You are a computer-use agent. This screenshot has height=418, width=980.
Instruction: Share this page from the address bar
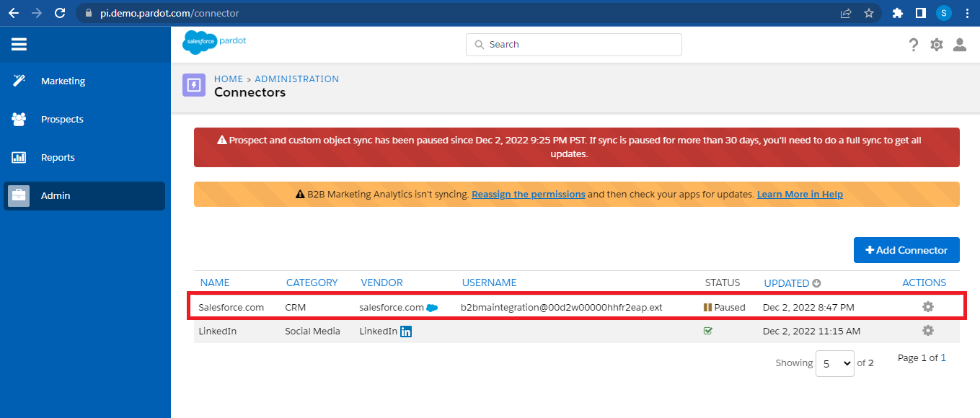[846, 13]
